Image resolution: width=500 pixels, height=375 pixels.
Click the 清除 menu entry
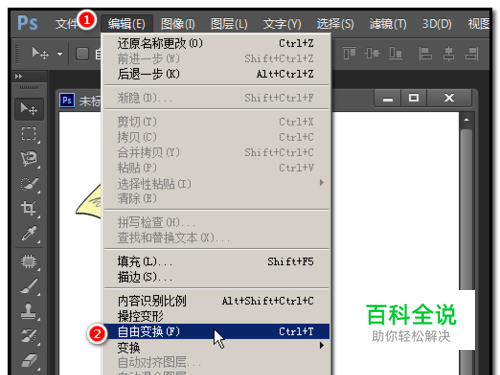point(216,199)
